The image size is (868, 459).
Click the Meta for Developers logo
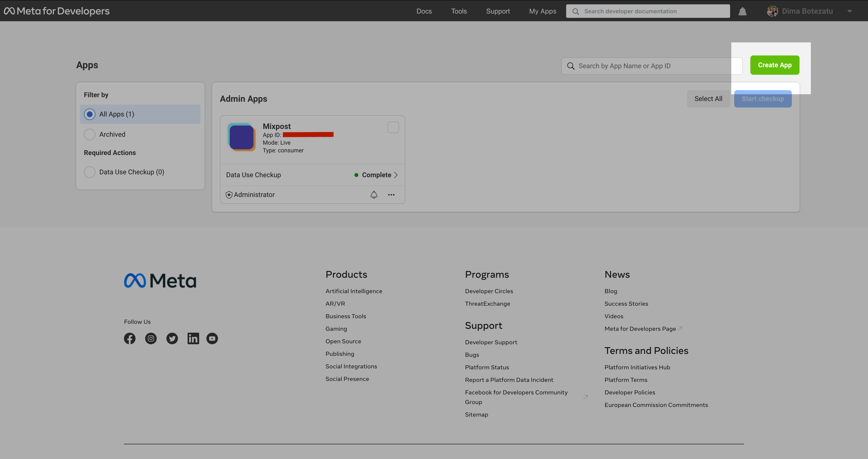coord(57,10)
